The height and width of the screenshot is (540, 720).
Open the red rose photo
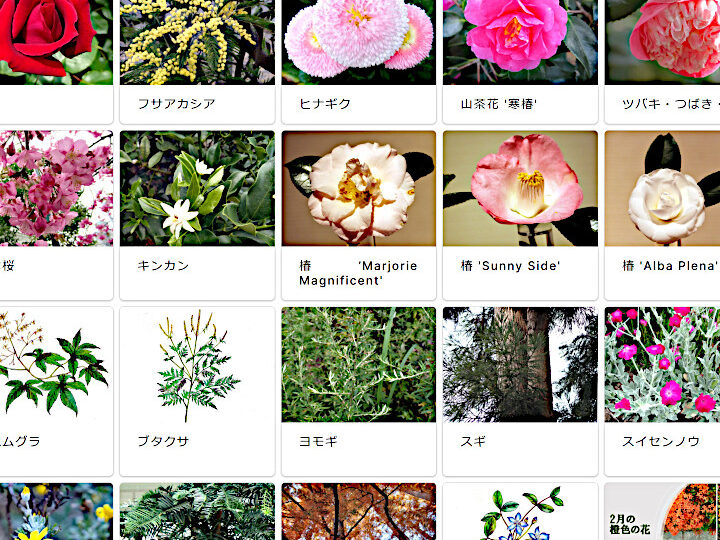56,42
